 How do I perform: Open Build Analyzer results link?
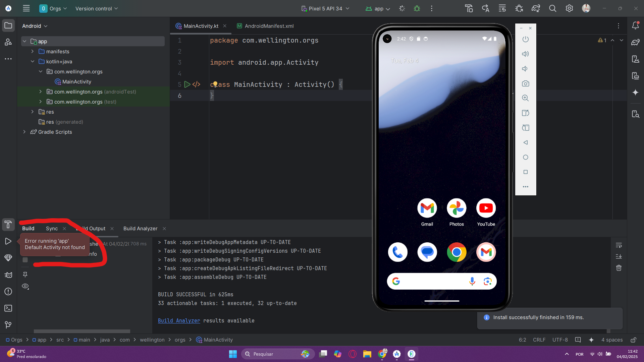click(x=179, y=320)
